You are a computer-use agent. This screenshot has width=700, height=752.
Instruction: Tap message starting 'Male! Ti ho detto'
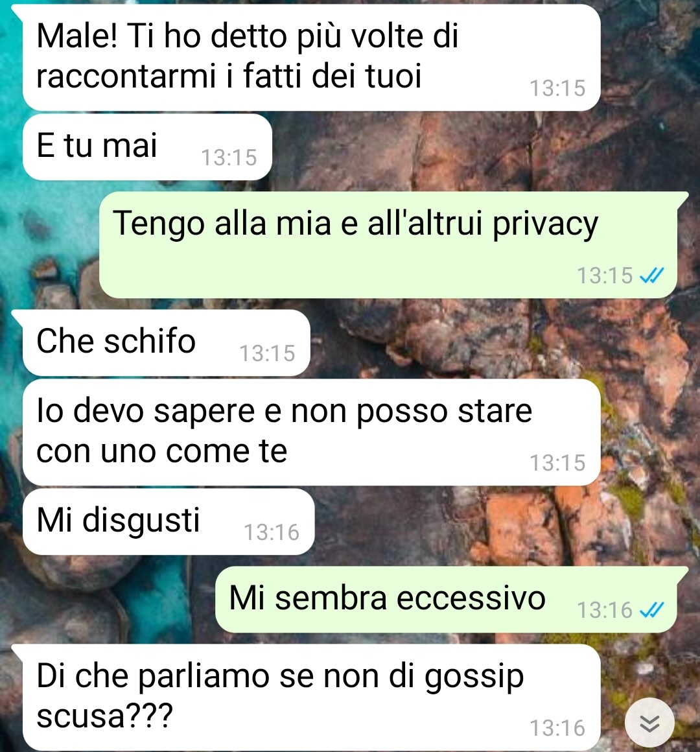point(312,57)
